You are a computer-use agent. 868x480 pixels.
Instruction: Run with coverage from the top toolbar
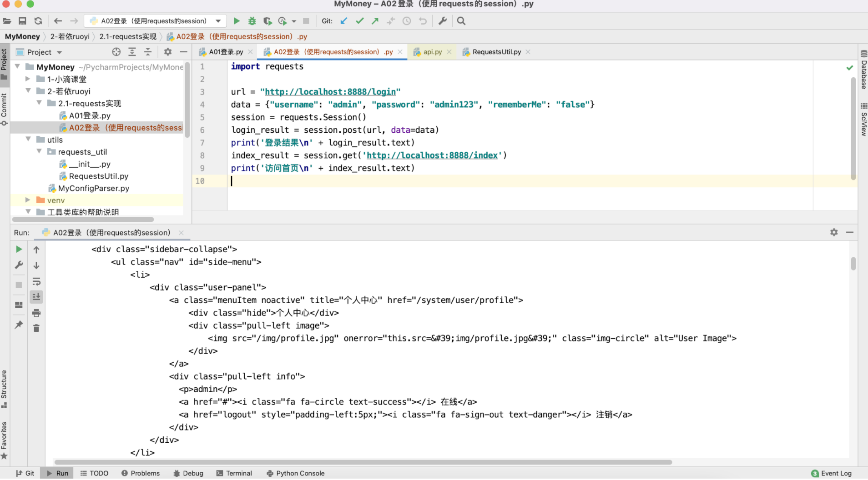[267, 21]
